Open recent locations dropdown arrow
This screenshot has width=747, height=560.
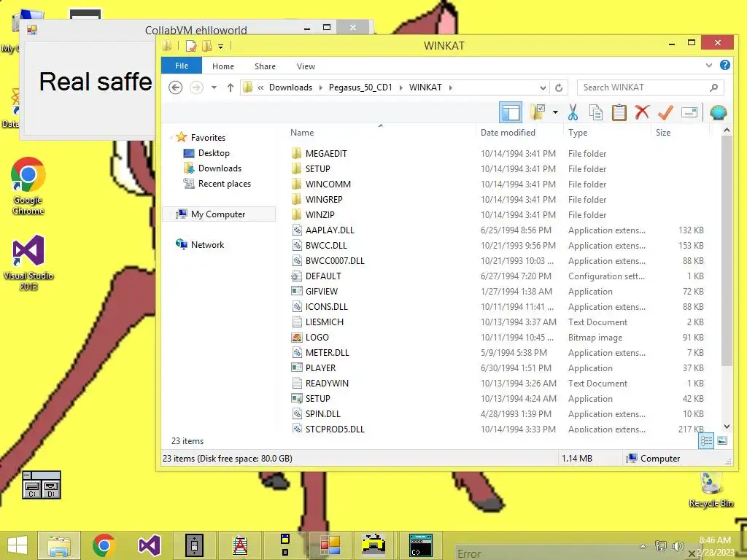pyautogui.click(x=214, y=87)
